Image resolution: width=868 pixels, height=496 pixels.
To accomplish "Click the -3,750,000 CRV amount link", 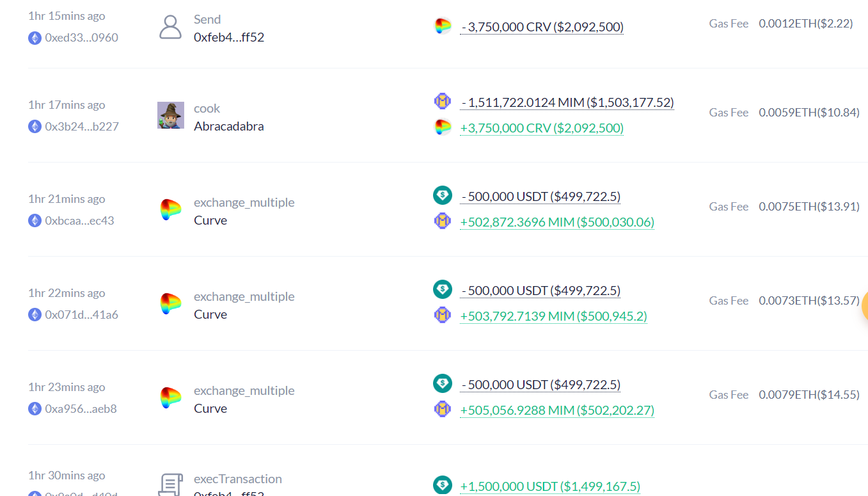I will 542,26.
